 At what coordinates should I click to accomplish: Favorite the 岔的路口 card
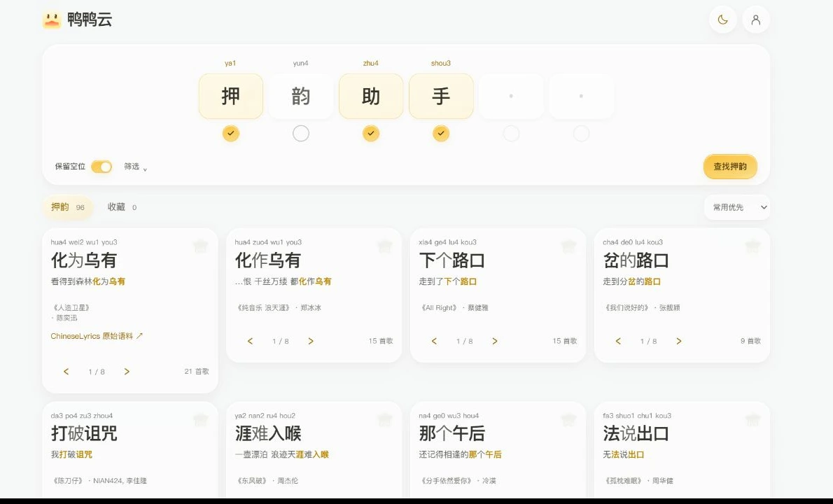[752, 246]
